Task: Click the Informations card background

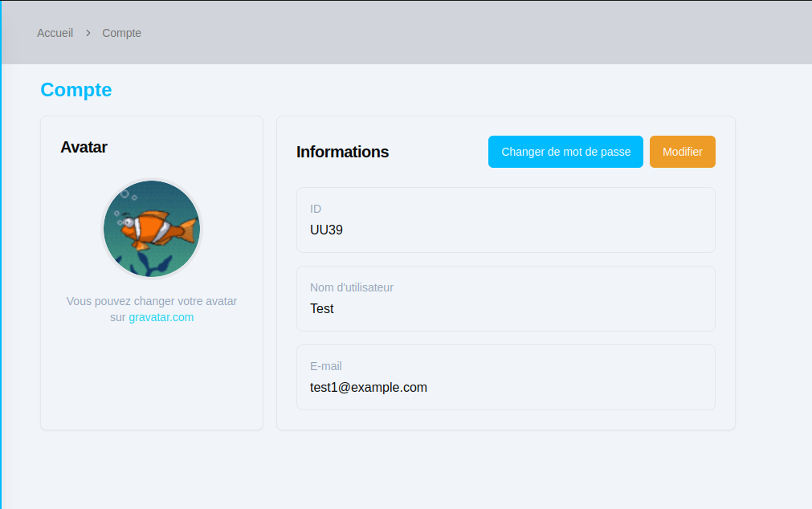Action: click(506, 417)
